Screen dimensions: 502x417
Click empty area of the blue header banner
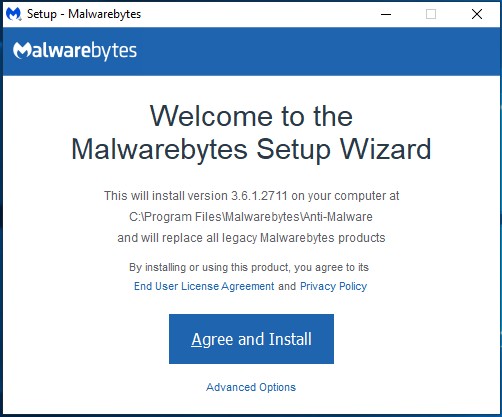coord(317,51)
